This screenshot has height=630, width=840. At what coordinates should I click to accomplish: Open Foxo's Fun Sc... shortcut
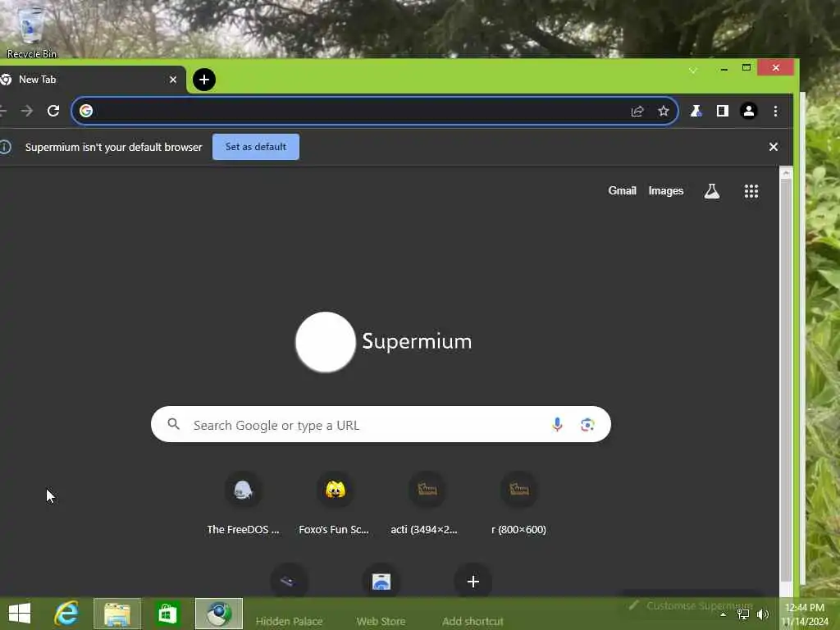[335, 503]
